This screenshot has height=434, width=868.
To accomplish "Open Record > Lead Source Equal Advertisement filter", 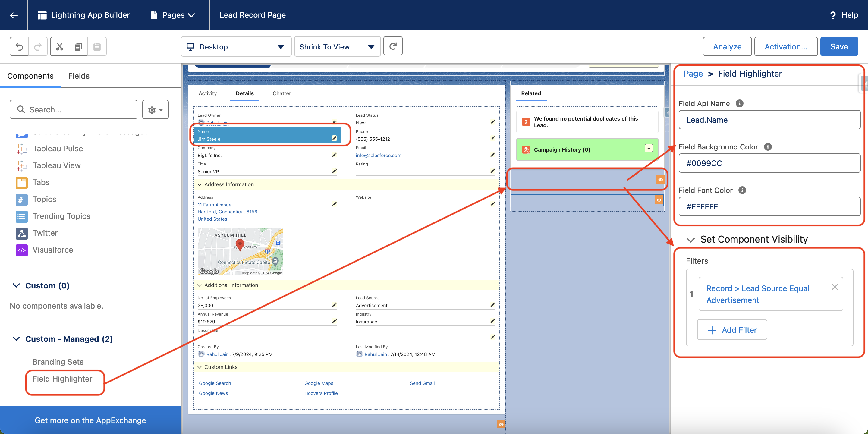I will click(757, 294).
